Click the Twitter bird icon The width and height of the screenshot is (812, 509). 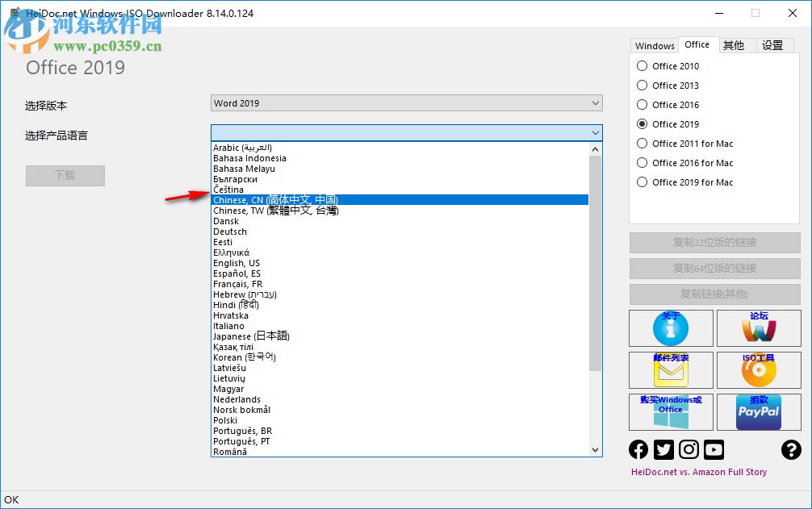663,449
